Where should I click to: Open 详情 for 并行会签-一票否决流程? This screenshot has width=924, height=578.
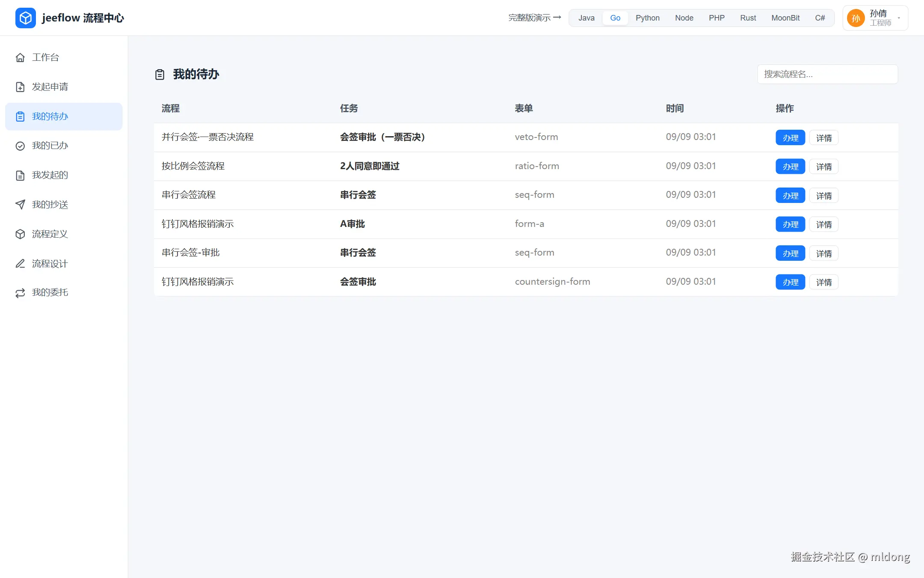pyautogui.click(x=824, y=138)
